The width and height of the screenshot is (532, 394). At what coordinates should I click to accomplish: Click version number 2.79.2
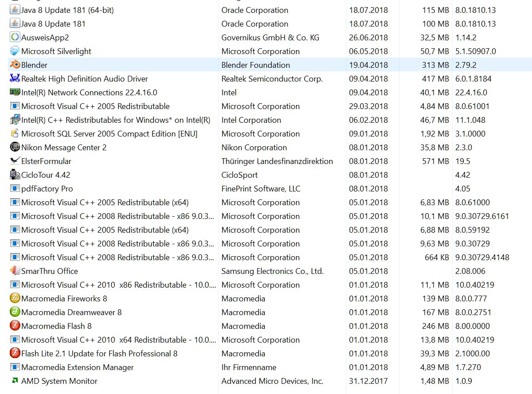point(466,65)
